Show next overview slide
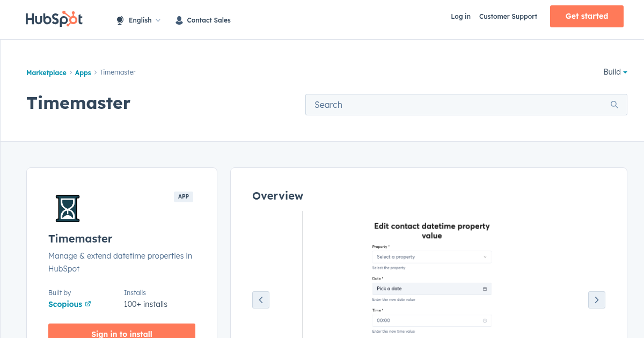644x338 pixels. click(x=597, y=300)
